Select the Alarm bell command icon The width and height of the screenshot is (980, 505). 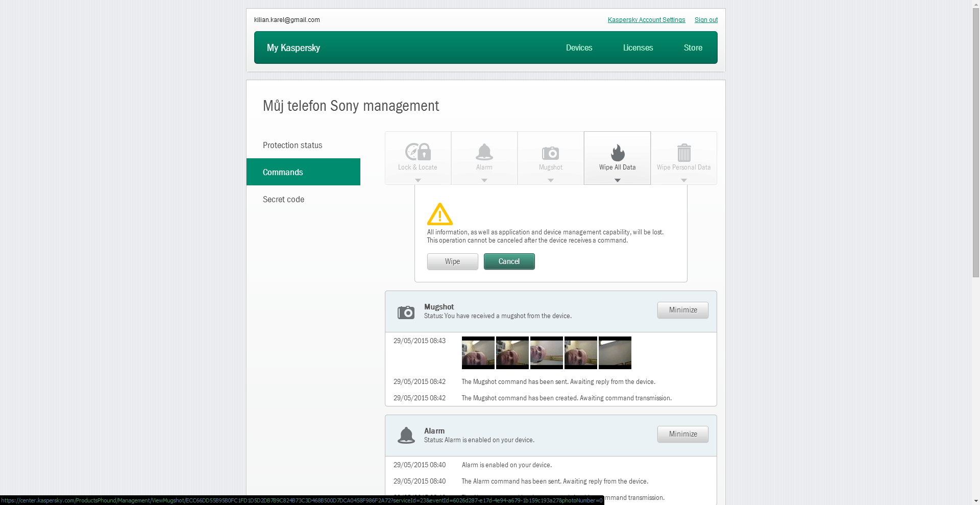point(484,152)
